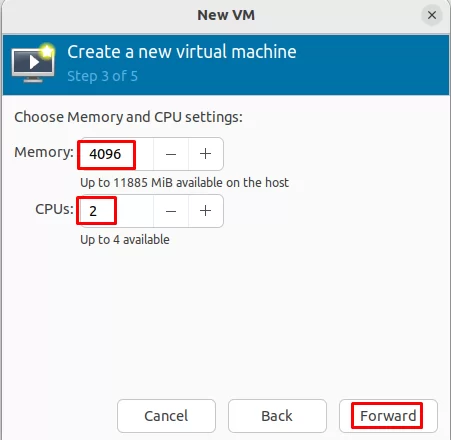This screenshot has width=451, height=440.
Task: Decrease CPU count with minus button
Action: click(171, 211)
